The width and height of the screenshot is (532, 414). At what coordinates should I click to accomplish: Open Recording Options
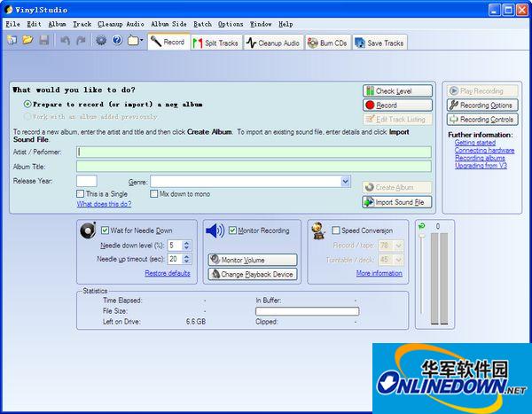pyautogui.click(x=482, y=105)
